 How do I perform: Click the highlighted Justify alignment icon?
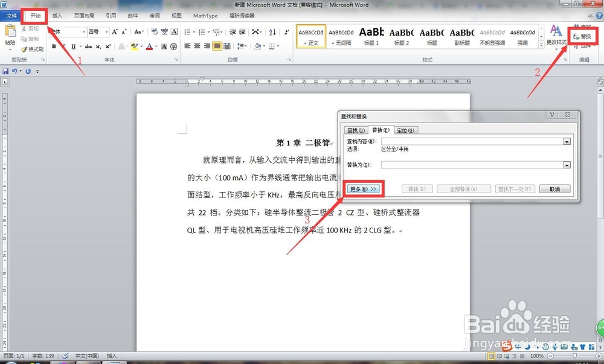coord(217,46)
